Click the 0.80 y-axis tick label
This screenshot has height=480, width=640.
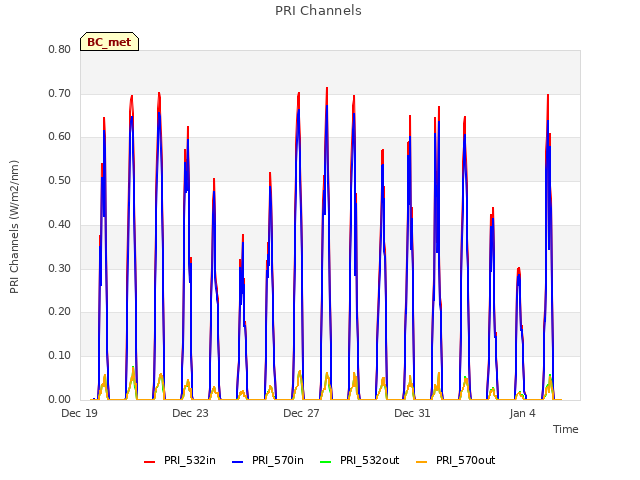coord(60,49)
